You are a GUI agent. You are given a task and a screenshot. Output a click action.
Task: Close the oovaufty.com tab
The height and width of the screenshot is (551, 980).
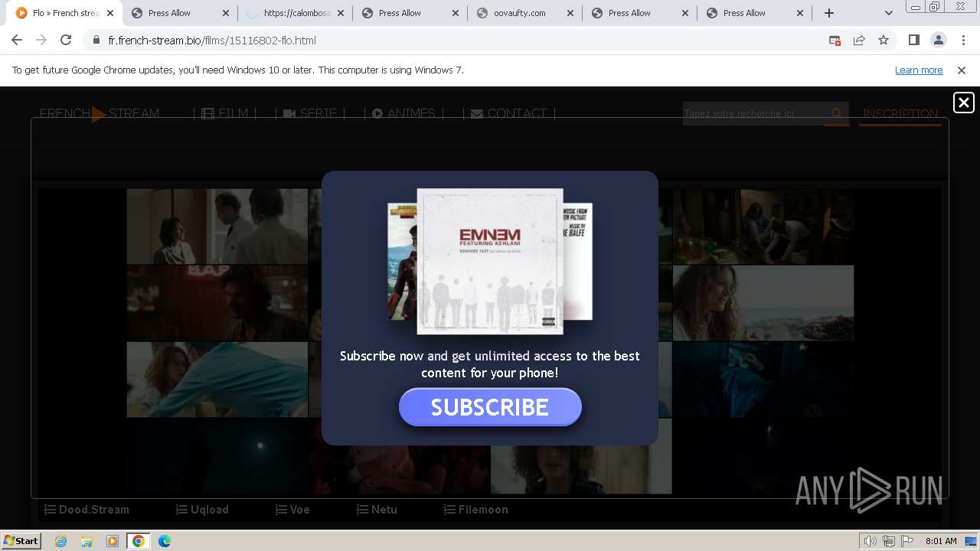pyautogui.click(x=570, y=13)
